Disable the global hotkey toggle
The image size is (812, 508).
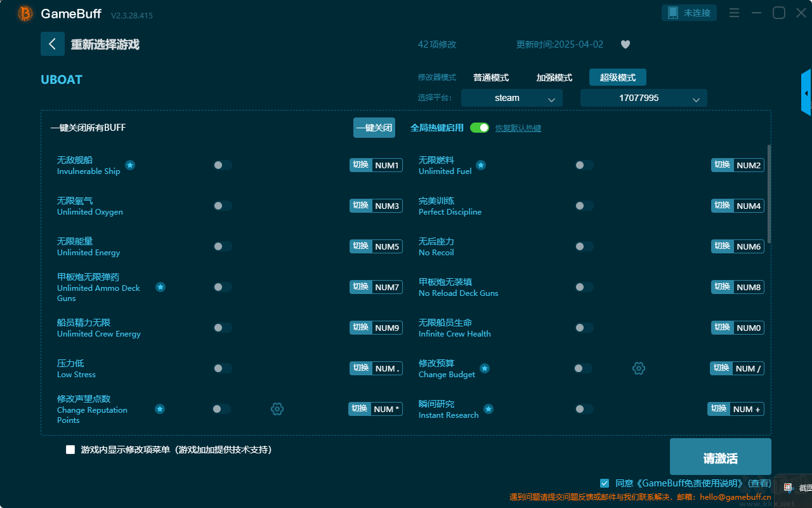[x=480, y=128]
